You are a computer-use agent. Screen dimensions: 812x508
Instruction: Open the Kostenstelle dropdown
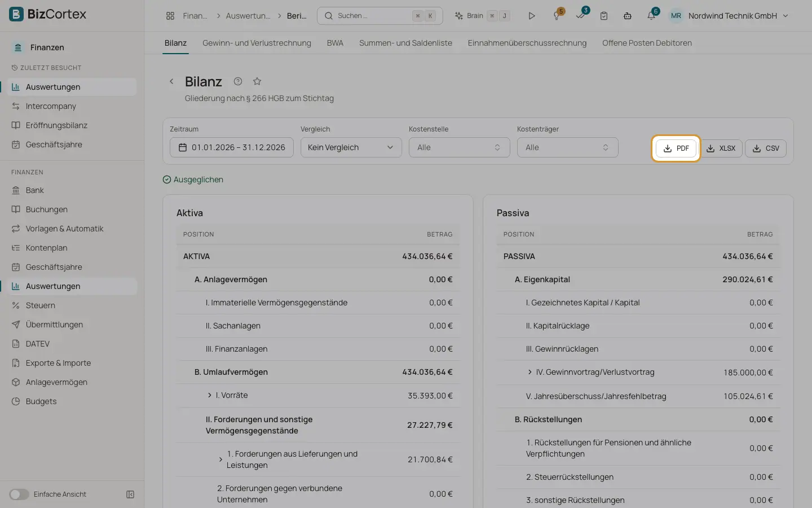pyautogui.click(x=459, y=147)
